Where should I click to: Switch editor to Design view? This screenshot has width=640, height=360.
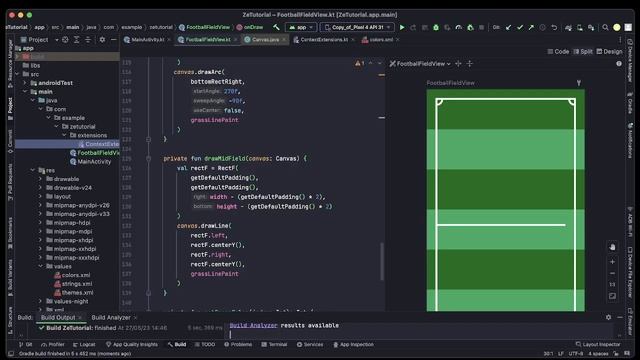(609, 51)
